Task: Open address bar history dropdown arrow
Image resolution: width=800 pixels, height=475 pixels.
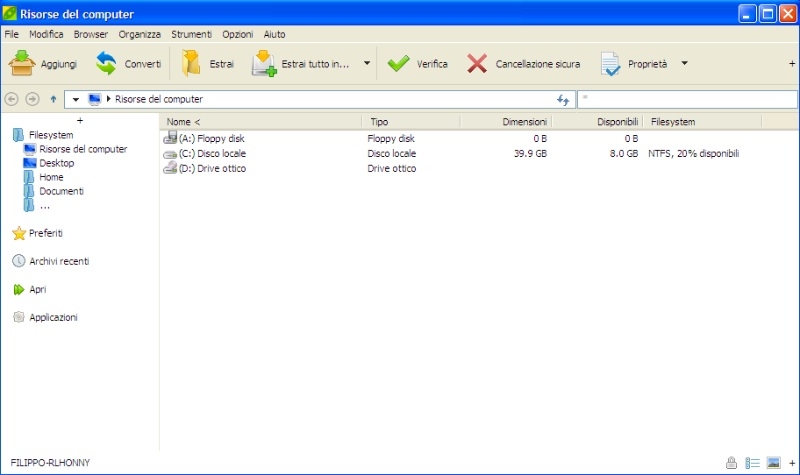Action: [75, 100]
